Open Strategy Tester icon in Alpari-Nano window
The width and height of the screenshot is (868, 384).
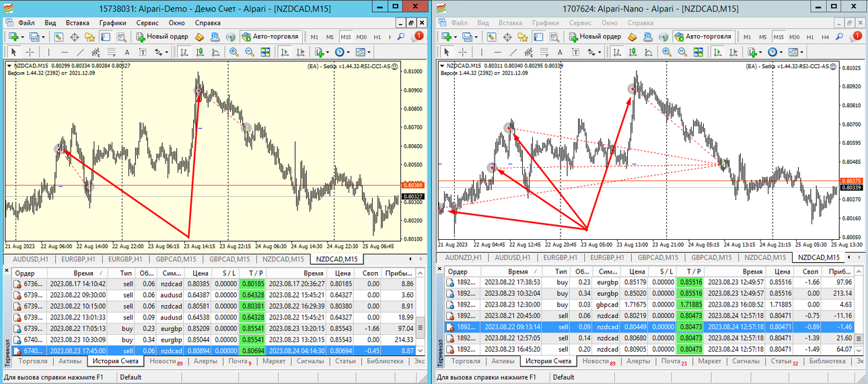coord(554,36)
